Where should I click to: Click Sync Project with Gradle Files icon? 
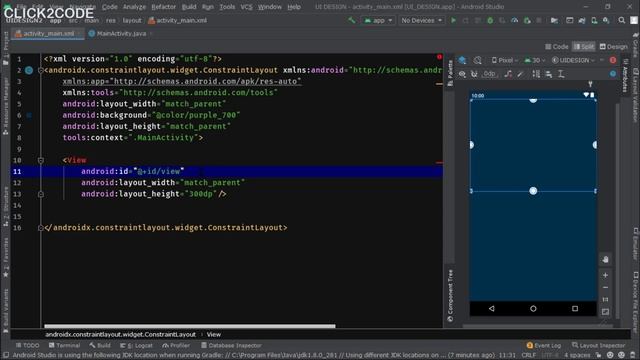pos(582,20)
